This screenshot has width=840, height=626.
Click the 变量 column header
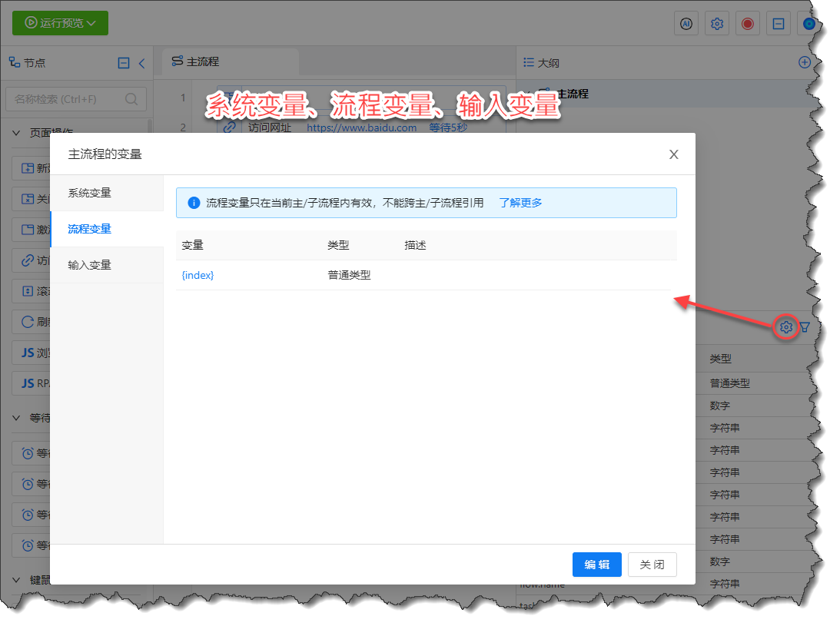click(192, 245)
